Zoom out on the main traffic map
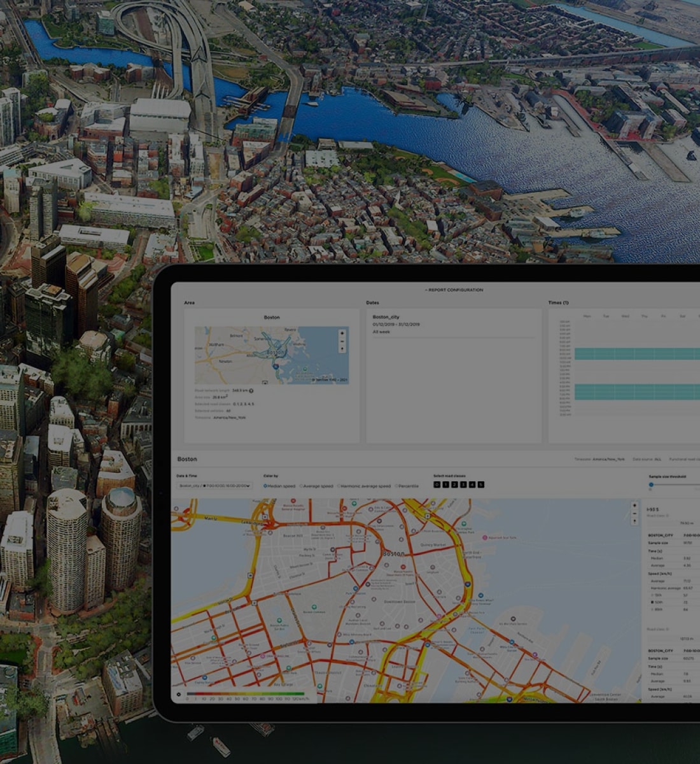The width and height of the screenshot is (700, 764). (634, 514)
